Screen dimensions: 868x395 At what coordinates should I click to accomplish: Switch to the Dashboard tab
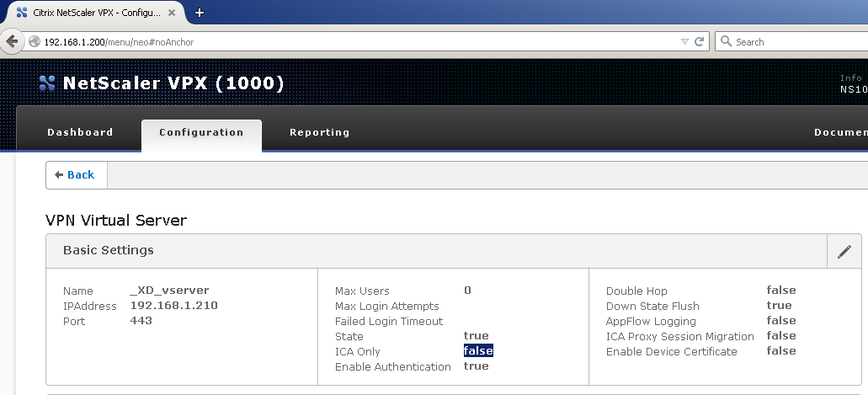click(80, 132)
